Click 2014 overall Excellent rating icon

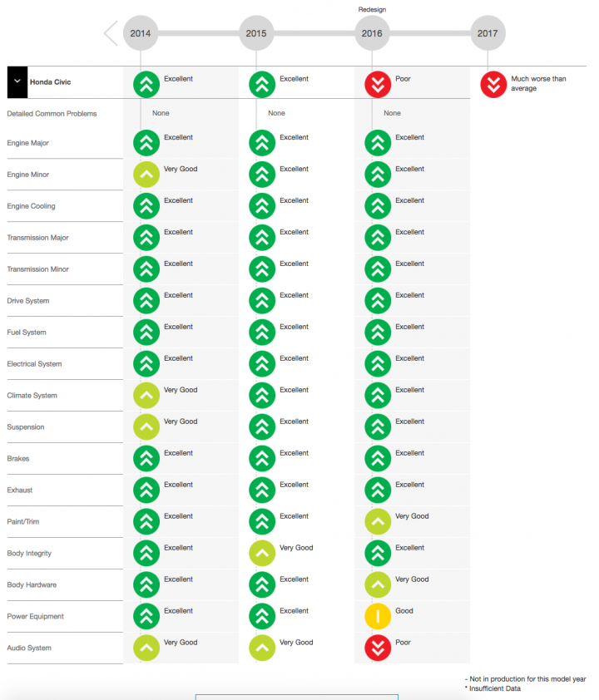point(146,84)
